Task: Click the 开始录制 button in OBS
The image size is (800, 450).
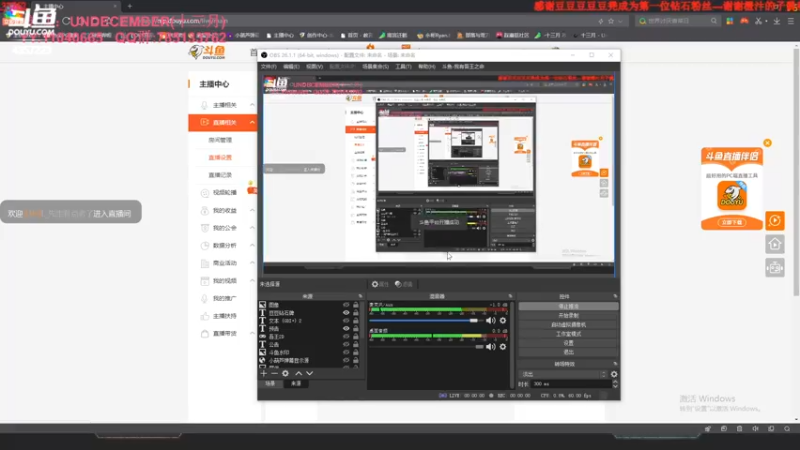Action: [x=568, y=315]
